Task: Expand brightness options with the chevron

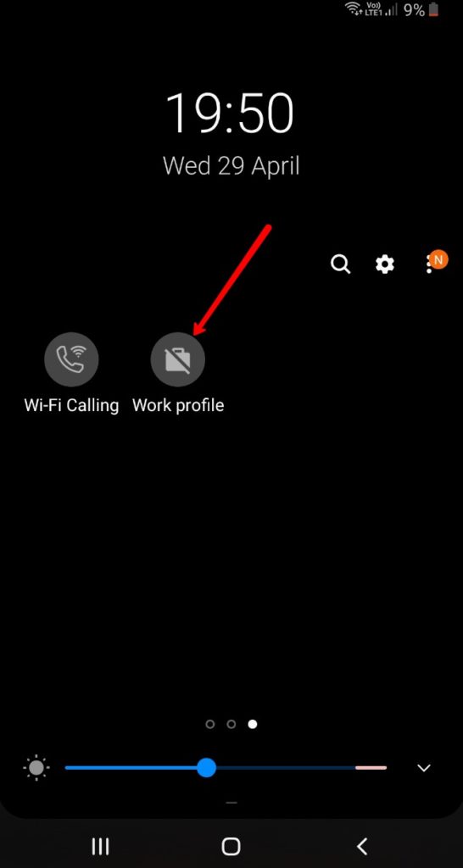Action: 424,768
